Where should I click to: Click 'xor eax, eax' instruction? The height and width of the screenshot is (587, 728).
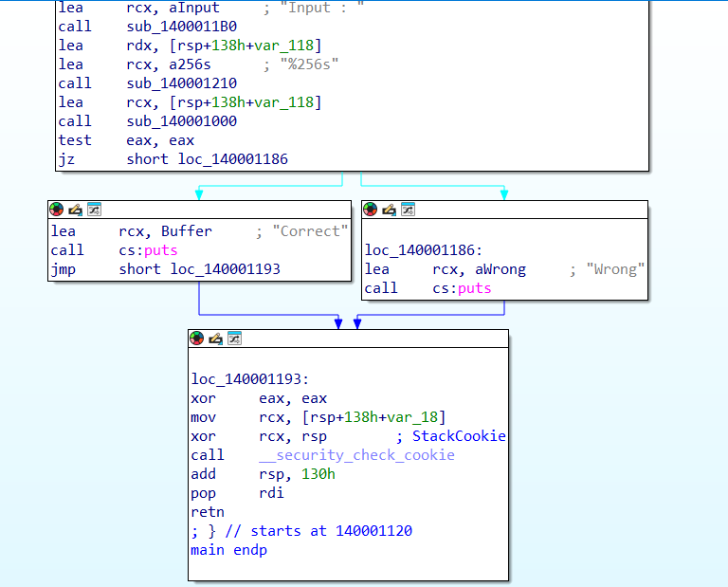pos(259,398)
